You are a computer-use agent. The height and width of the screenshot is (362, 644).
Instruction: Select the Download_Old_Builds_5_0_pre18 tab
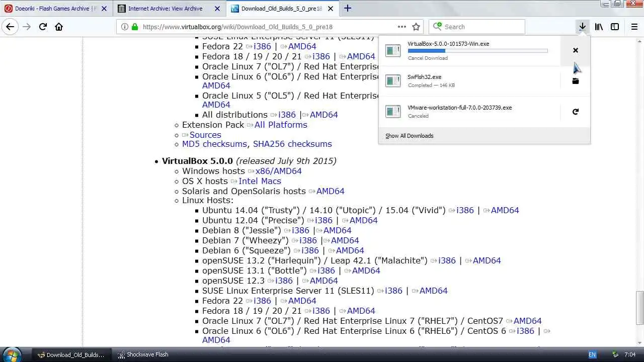[x=283, y=9]
